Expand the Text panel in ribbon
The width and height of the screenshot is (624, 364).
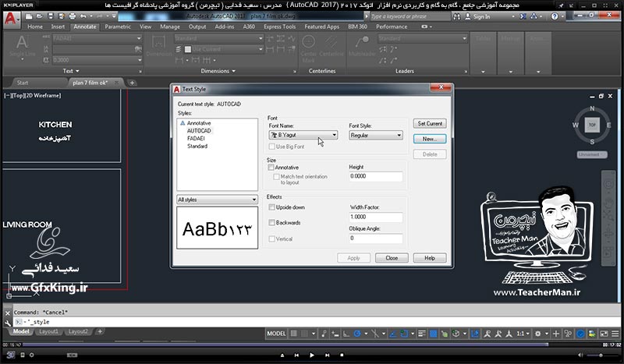[x=71, y=71]
